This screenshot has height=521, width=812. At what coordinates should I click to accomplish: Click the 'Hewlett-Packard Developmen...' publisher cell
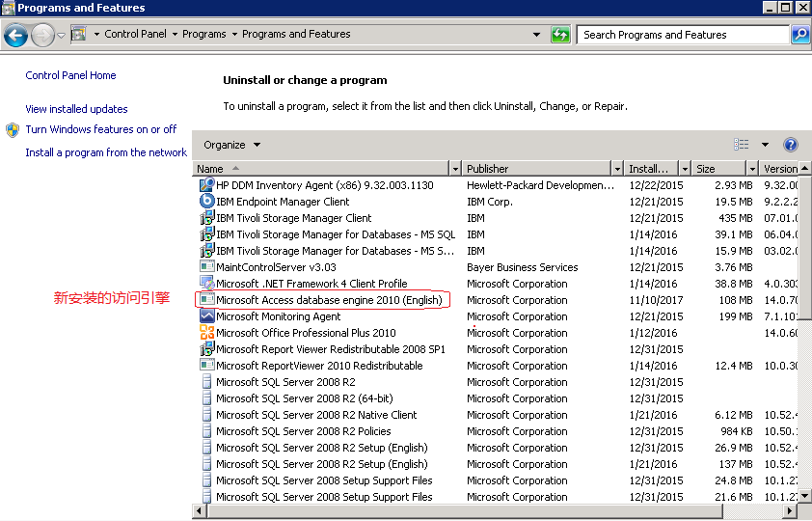click(540, 185)
